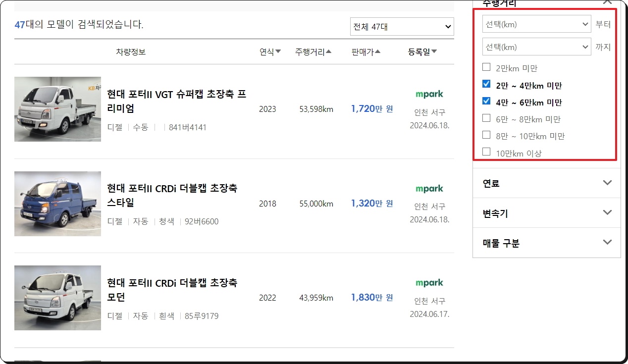The image size is (628, 364).
Task: Uncheck the 4만 ~ 6만km 미만 checkbox
Action: (486, 101)
